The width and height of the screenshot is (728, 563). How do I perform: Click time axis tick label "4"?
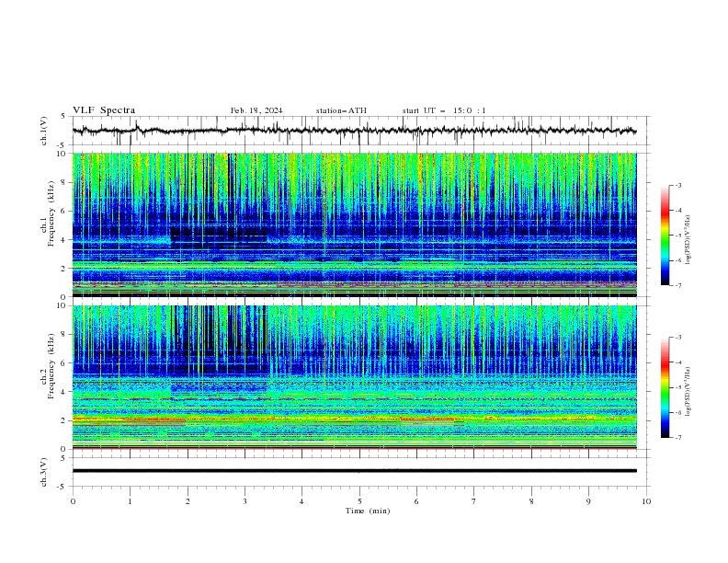302,501
